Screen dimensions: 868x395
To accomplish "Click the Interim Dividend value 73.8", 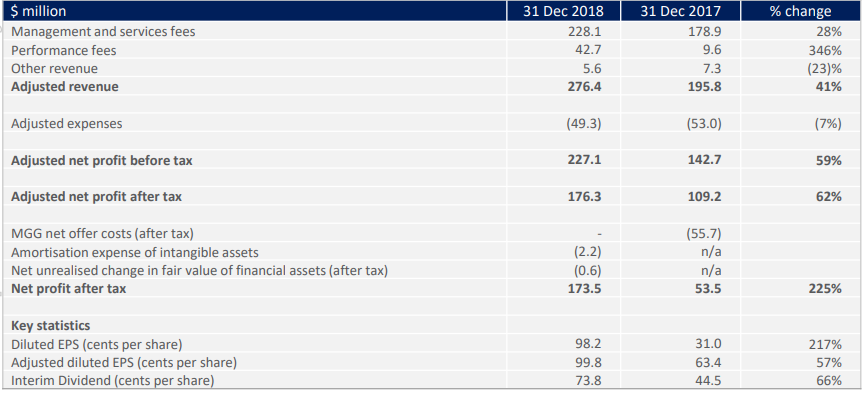I will (x=588, y=381).
